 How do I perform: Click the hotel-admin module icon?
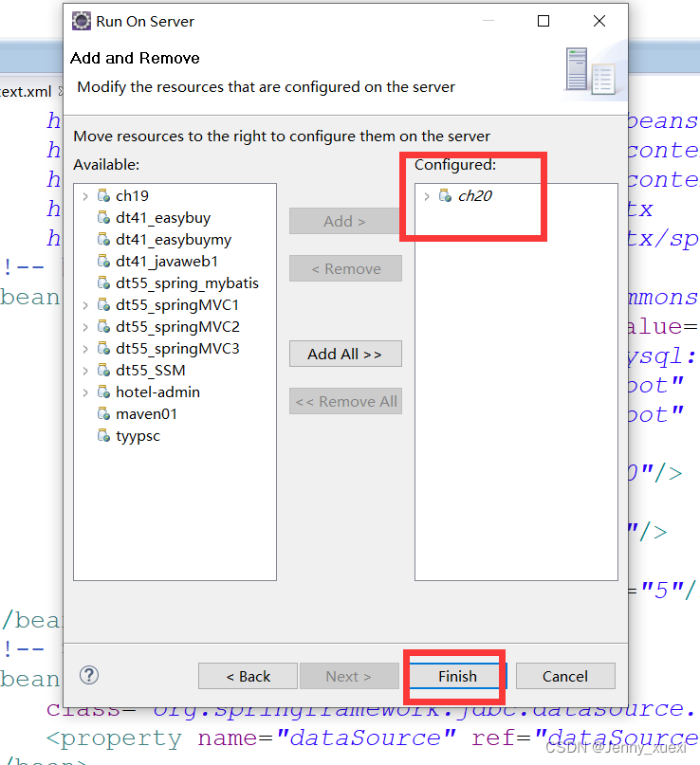point(103,392)
